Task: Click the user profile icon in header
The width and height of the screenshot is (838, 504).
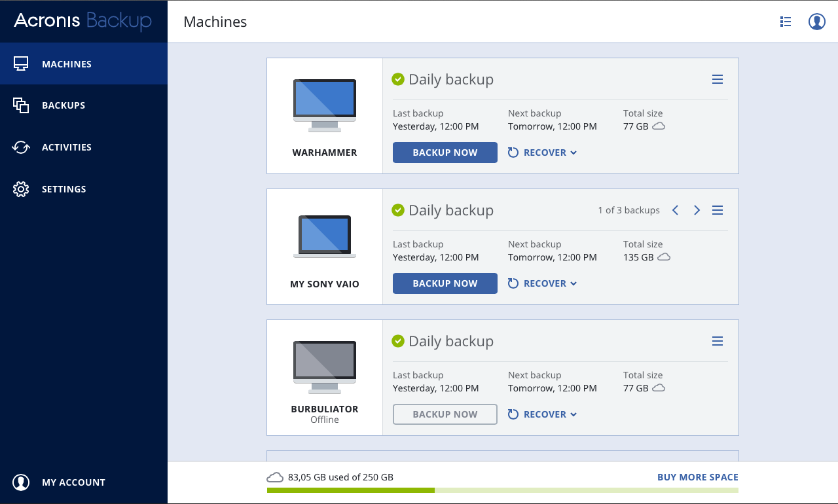Action: click(816, 22)
